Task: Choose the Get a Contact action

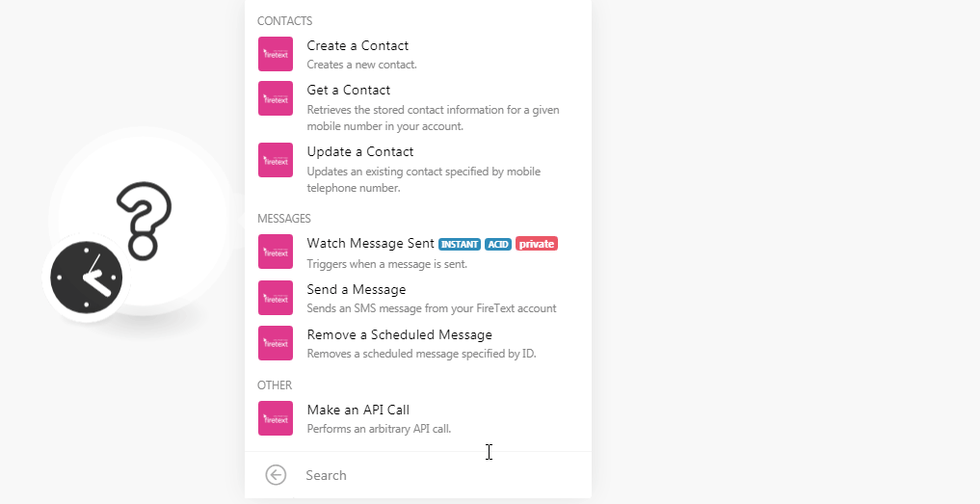Action: tap(417, 108)
